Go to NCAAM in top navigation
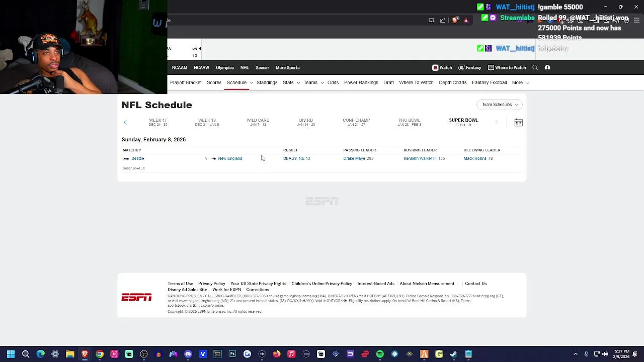Screen dimensions: 644x362 180,68
